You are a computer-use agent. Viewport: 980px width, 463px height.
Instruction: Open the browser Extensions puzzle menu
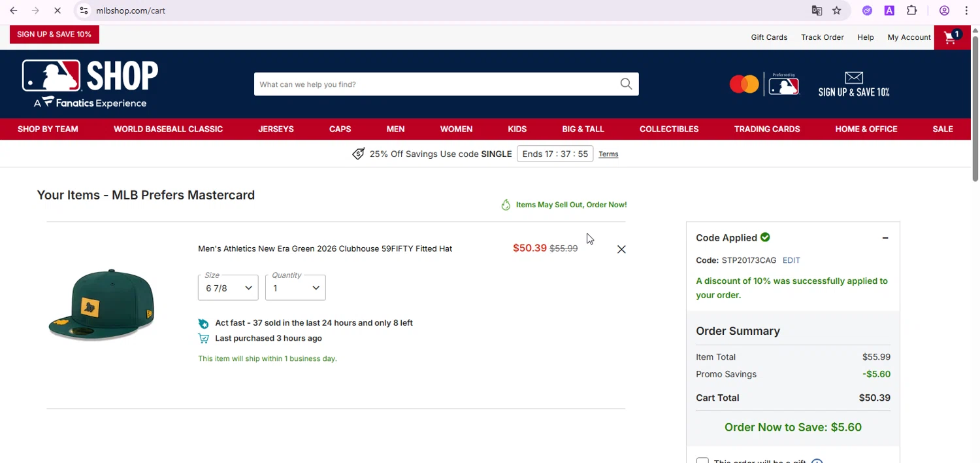coord(912,10)
